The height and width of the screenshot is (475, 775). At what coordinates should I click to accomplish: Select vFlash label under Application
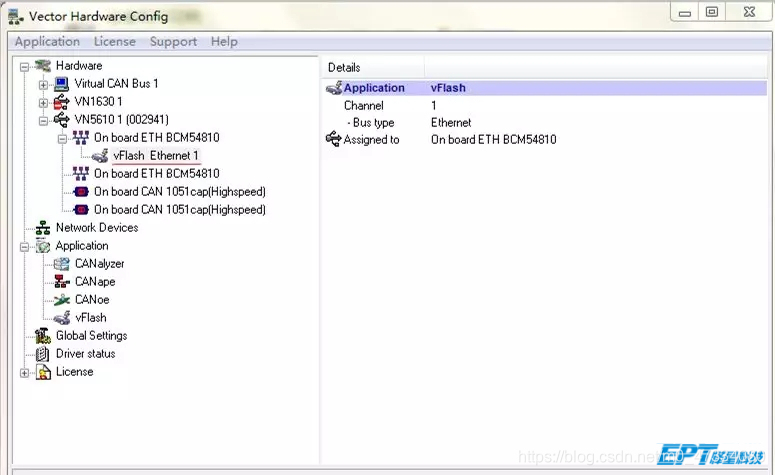[x=91, y=318]
